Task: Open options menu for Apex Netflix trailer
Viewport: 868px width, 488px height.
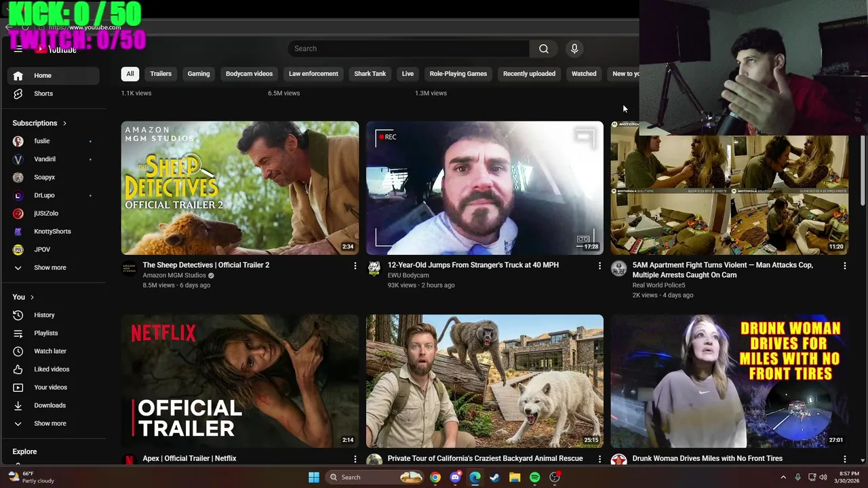Action: tap(355, 459)
